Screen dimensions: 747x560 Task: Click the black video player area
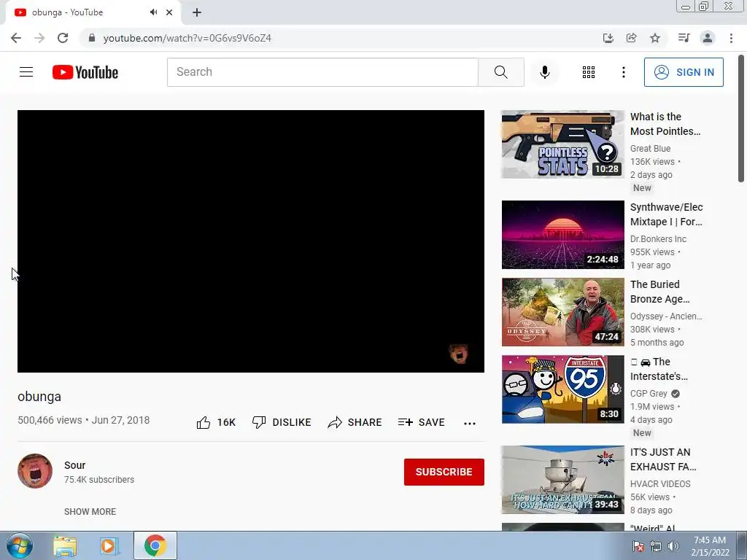(251, 241)
